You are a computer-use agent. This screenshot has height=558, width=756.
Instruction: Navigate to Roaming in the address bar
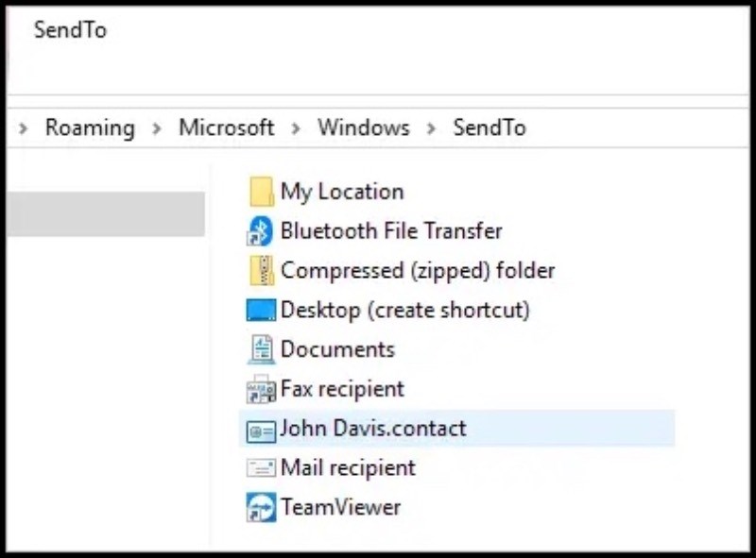(x=90, y=128)
